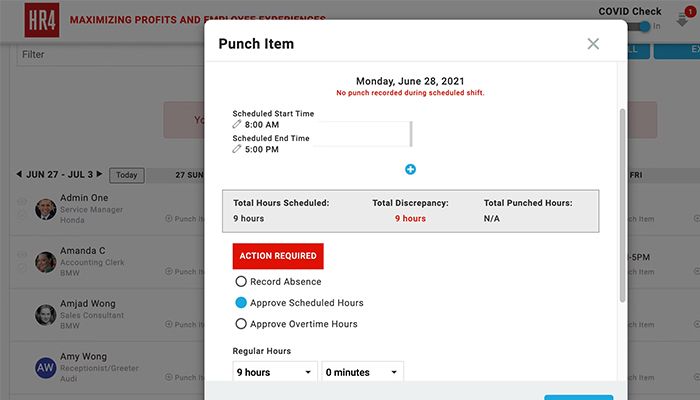Viewport: 700px width, 400px height.
Task: Click the Today button
Action: (126, 175)
